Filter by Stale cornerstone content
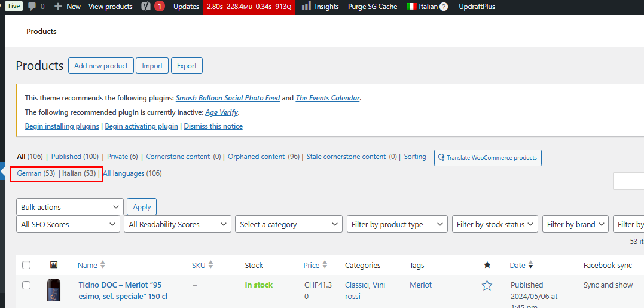 pos(346,157)
